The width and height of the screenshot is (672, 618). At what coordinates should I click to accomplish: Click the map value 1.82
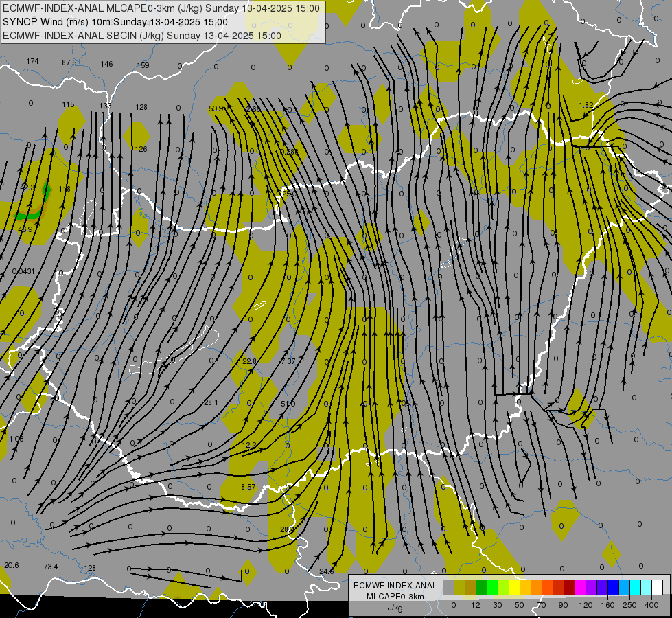(586, 105)
